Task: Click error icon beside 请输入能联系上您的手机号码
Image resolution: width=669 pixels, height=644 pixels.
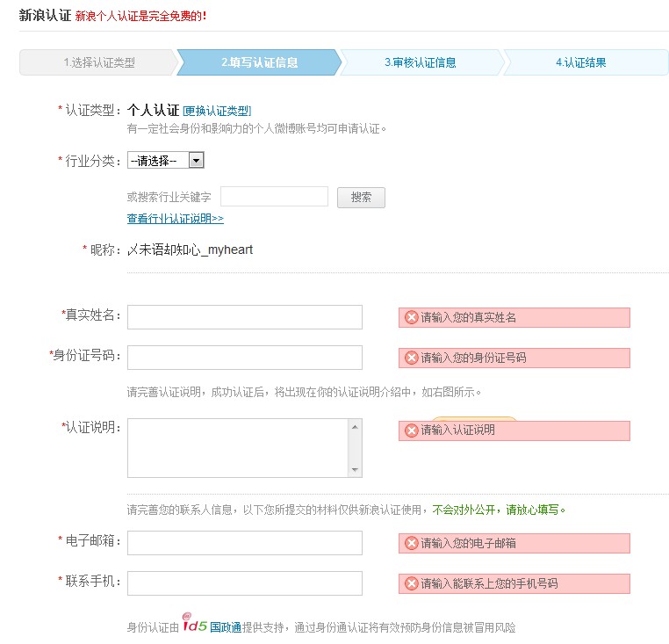Action: [411, 583]
